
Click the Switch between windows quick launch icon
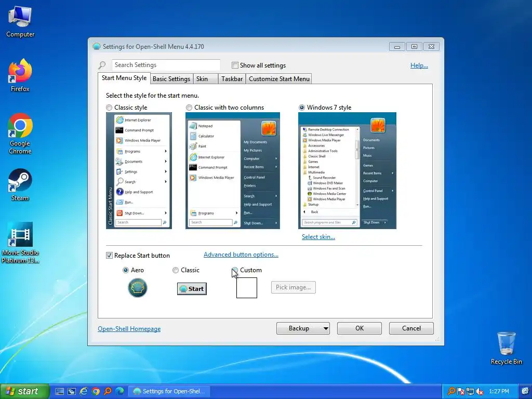pos(72,391)
